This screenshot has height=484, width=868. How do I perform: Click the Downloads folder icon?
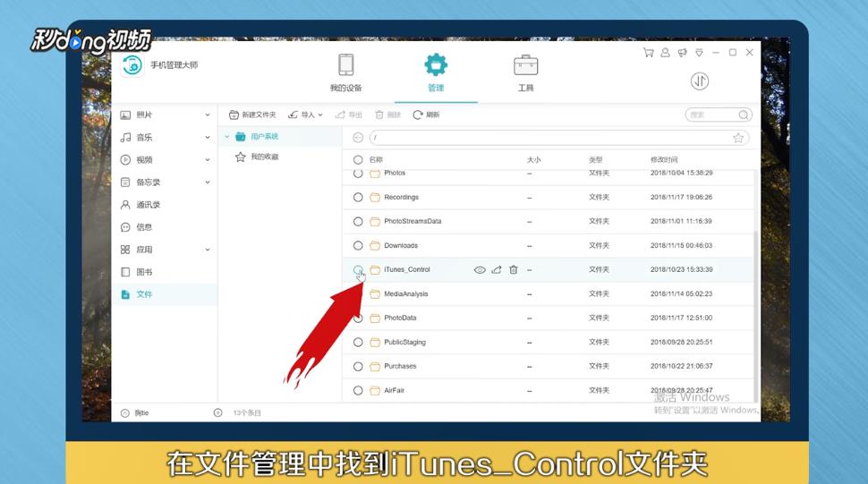pos(375,246)
